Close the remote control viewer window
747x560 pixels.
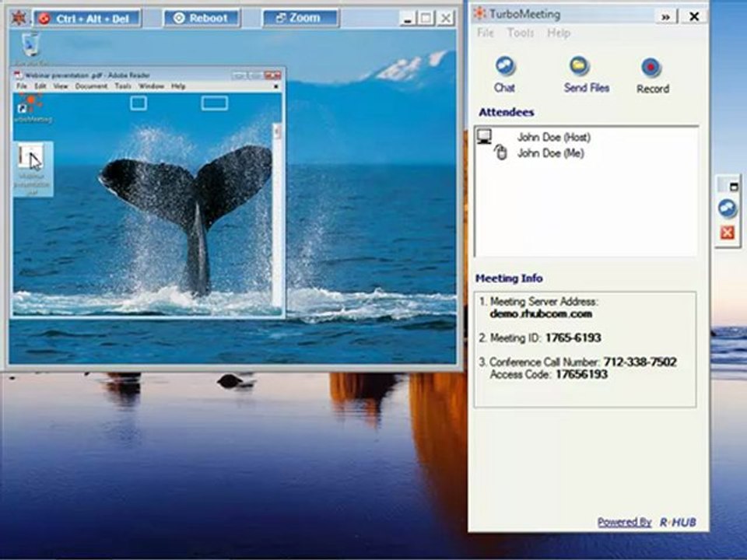(x=445, y=19)
